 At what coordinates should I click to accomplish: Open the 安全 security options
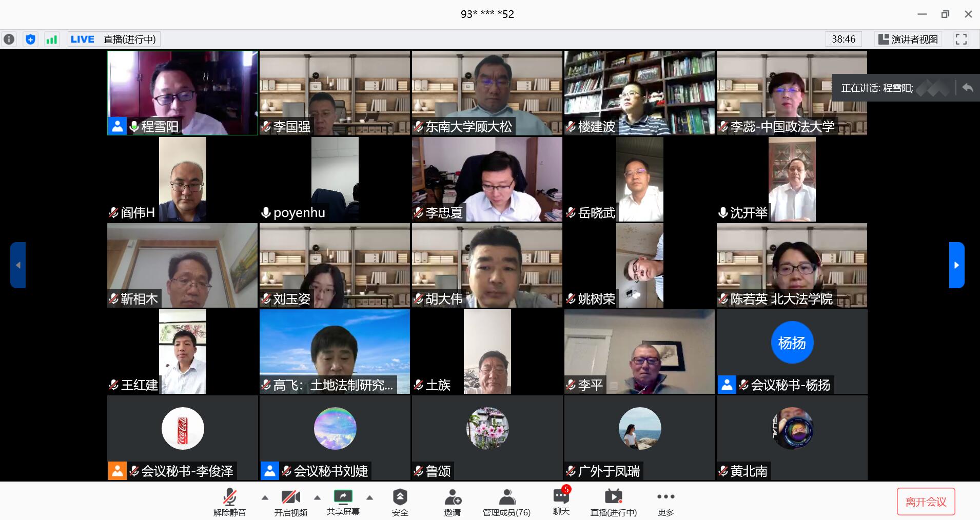click(400, 502)
